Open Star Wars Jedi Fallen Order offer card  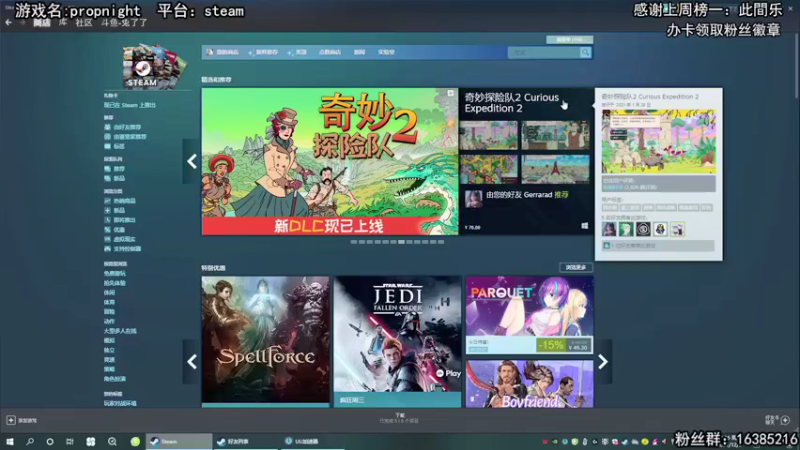397,341
